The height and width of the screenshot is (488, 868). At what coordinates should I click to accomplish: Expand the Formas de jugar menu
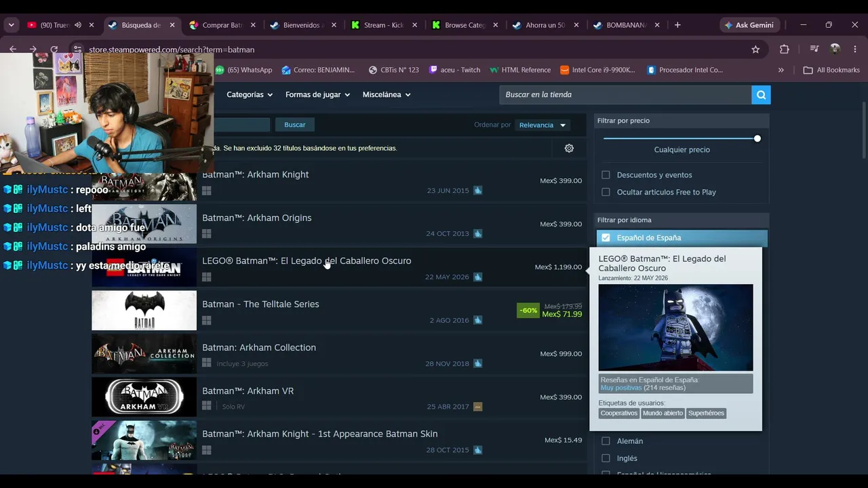[x=317, y=95]
